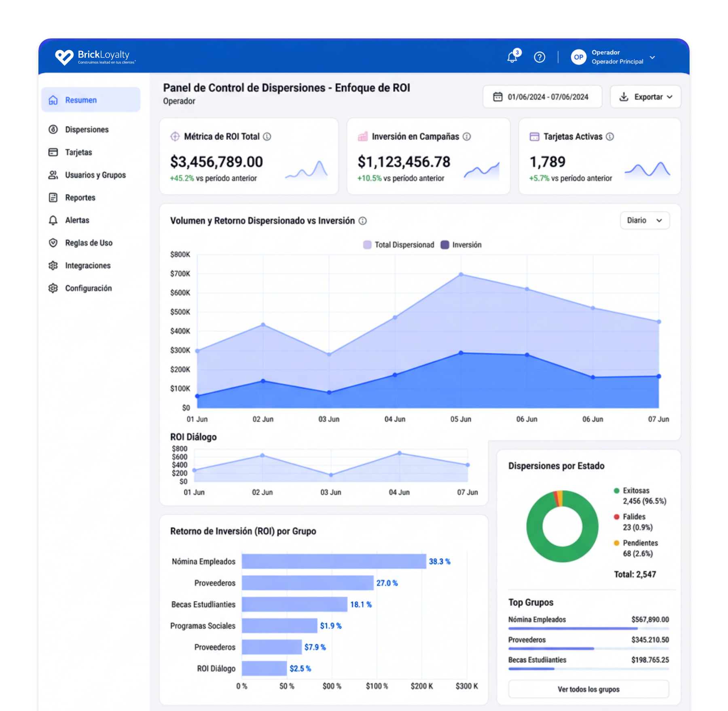This screenshot has height=711, width=728.
Task: Toggle the Inversión legend series
Action: pyautogui.click(x=461, y=245)
